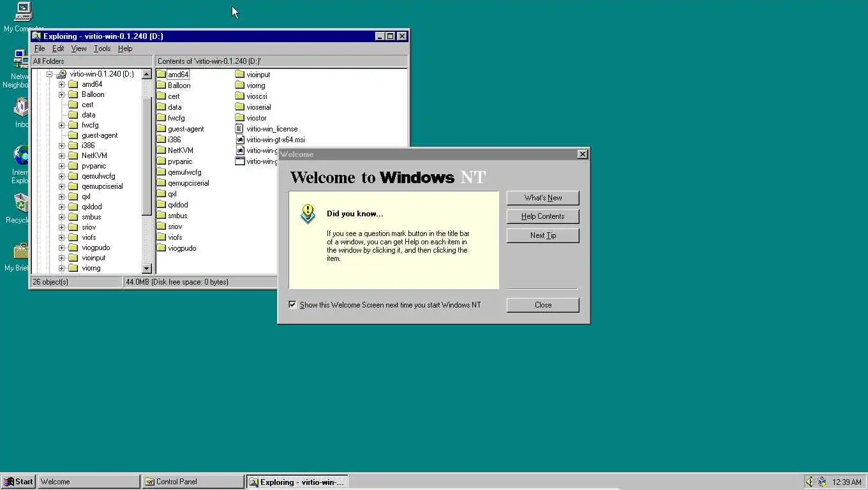Screen dimensions: 868x490
Task: Select the pvpanic folder icon in contents pane
Action: [x=161, y=161]
